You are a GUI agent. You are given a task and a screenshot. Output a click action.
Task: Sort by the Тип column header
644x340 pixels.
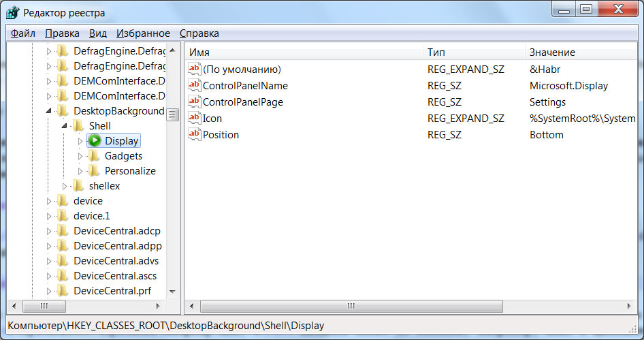[474, 52]
